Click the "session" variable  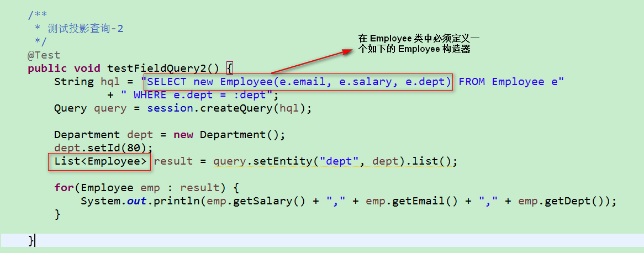170,108
